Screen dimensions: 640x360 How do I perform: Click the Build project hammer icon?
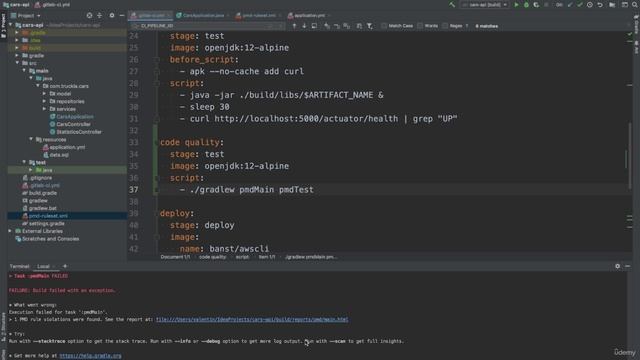[x=452, y=5]
